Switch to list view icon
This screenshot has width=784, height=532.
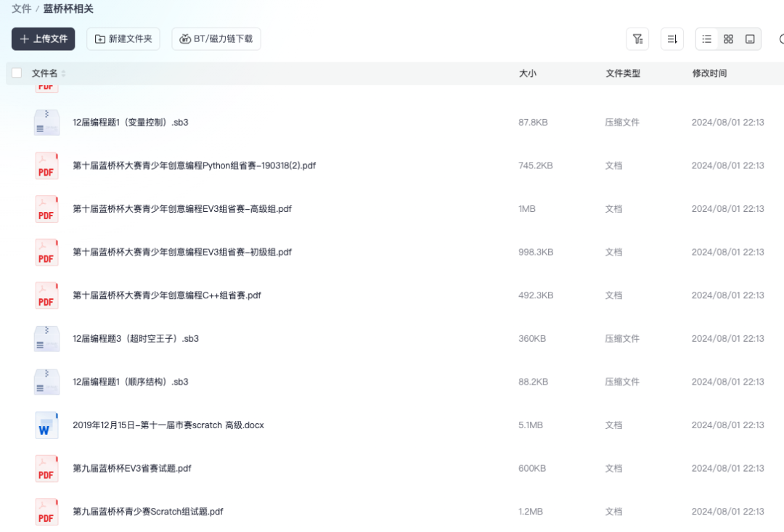[x=706, y=39]
